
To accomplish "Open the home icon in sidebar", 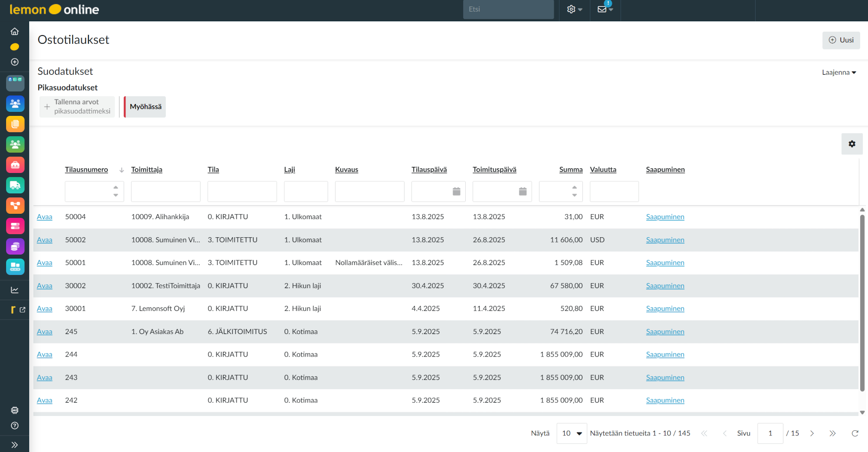I will [15, 32].
